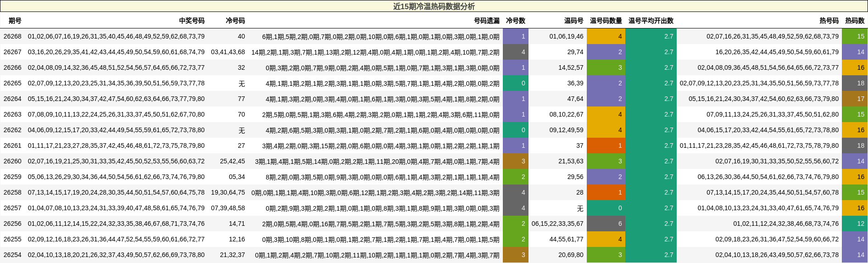868x263 pixels.
Task: Click cold number 77 in row 26264
Action: point(241,99)
